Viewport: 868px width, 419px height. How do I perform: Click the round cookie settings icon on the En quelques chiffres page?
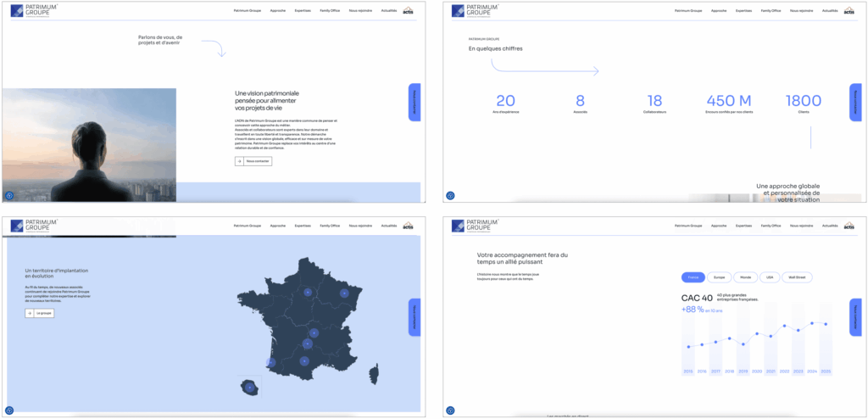point(451,196)
